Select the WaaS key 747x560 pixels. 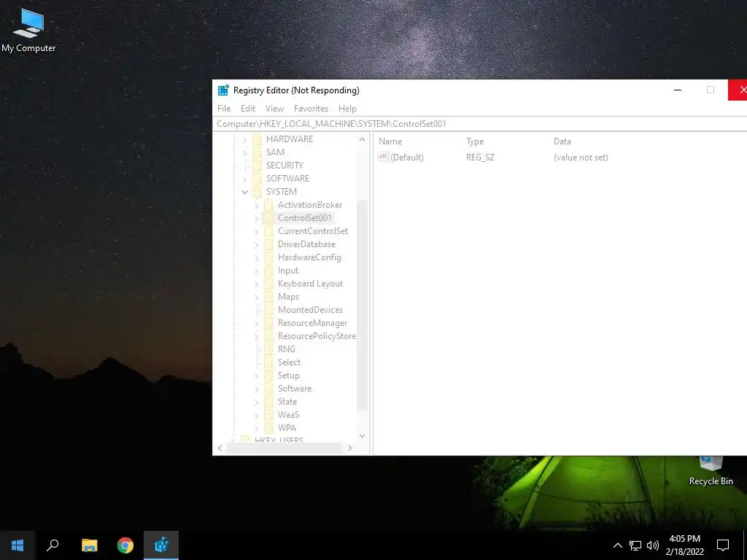288,415
